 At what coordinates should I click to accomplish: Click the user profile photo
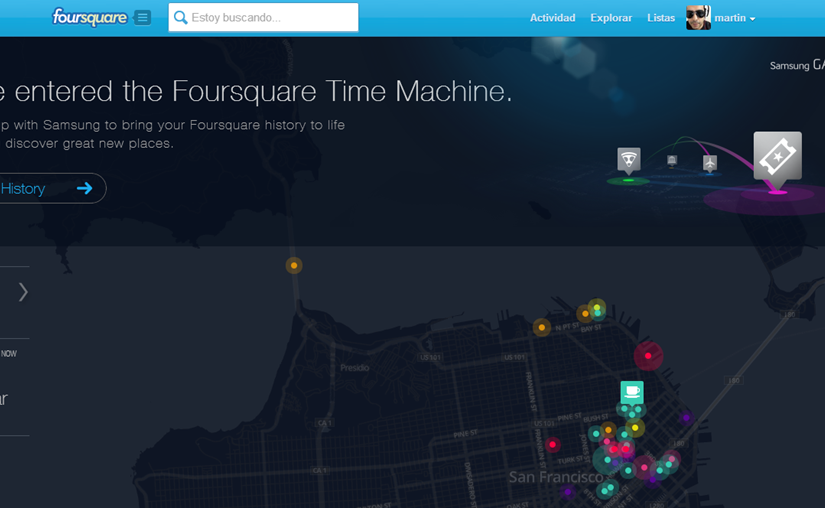698,17
